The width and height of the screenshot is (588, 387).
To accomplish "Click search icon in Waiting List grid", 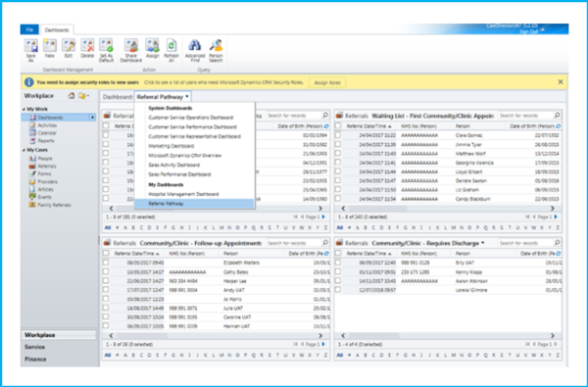I will pos(558,116).
